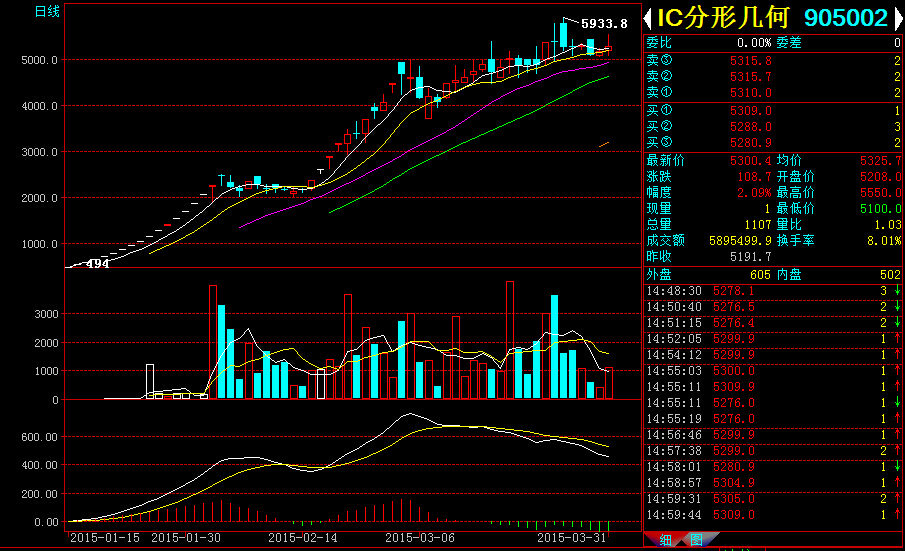Click the 2015-02-14 date axis label

tap(303, 538)
